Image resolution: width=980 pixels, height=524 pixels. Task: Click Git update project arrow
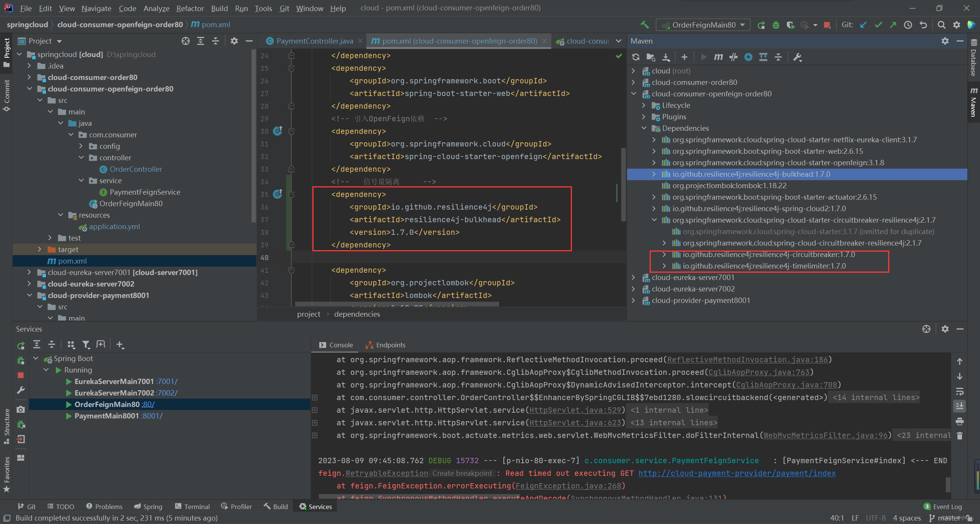pyautogui.click(x=863, y=25)
